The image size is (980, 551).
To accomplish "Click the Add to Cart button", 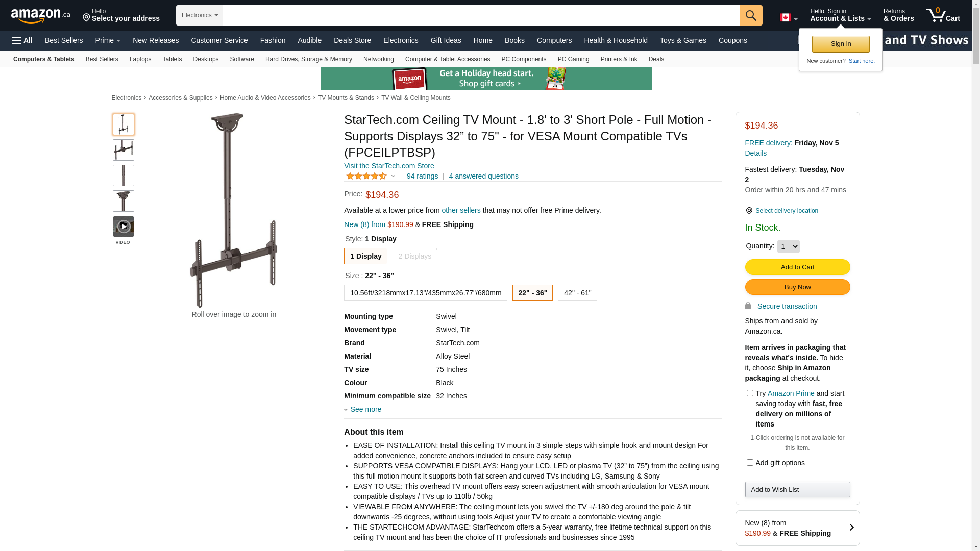I will click(x=797, y=267).
